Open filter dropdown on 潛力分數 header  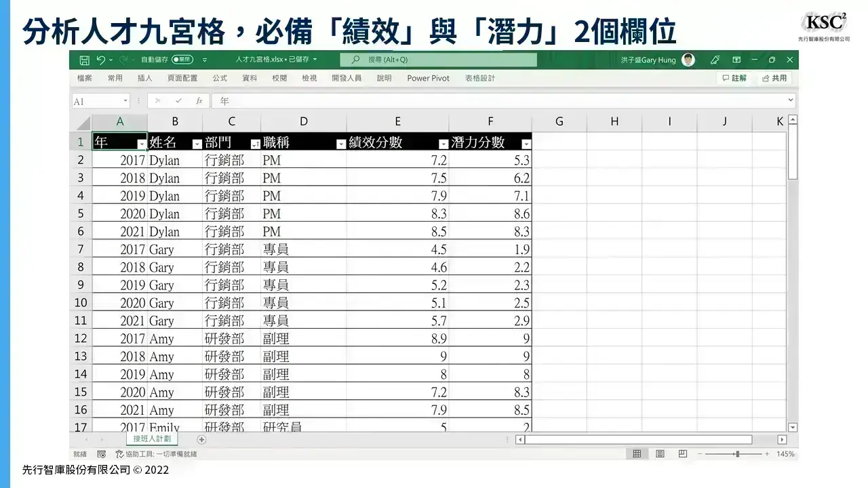526,144
